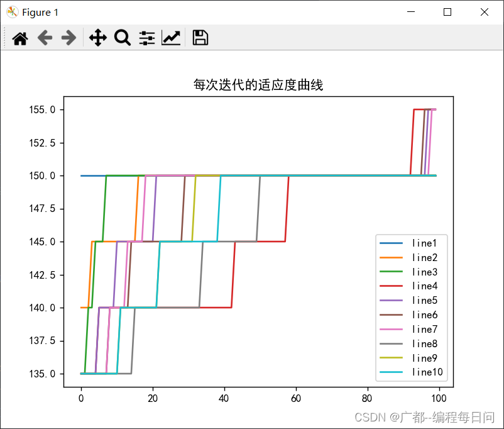Image resolution: width=504 pixels, height=429 pixels.
Task: Activate the Zoom-to-rectangle magnifier tool
Action: pos(122,38)
